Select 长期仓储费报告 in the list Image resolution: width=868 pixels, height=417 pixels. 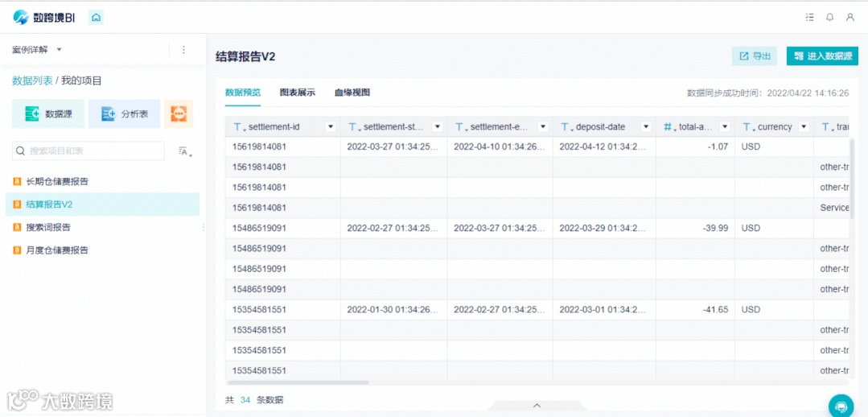coord(102,181)
